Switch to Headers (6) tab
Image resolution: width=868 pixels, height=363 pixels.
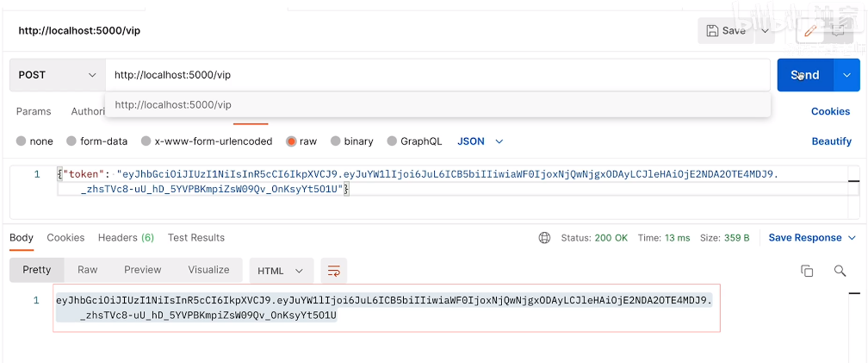126,238
